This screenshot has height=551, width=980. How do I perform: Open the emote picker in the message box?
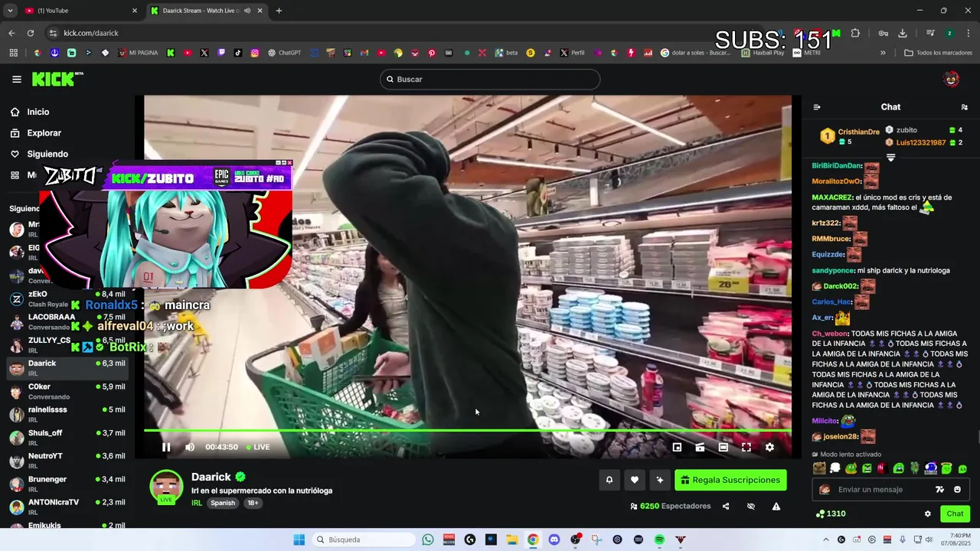pos(957,490)
